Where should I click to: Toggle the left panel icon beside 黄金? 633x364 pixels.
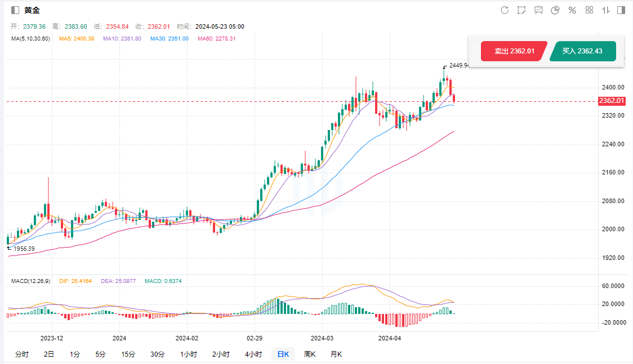pyautogui.click(x=15, y=10)
